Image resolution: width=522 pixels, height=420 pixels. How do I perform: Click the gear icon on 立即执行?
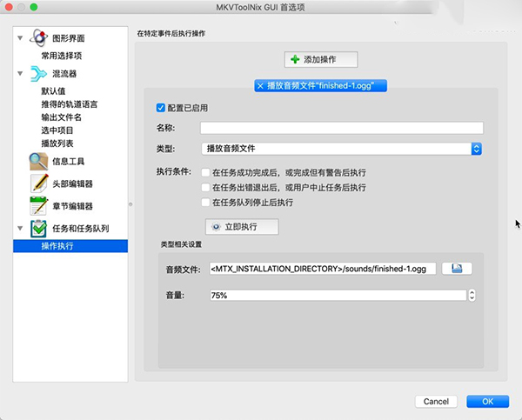(x=216, y=227)
